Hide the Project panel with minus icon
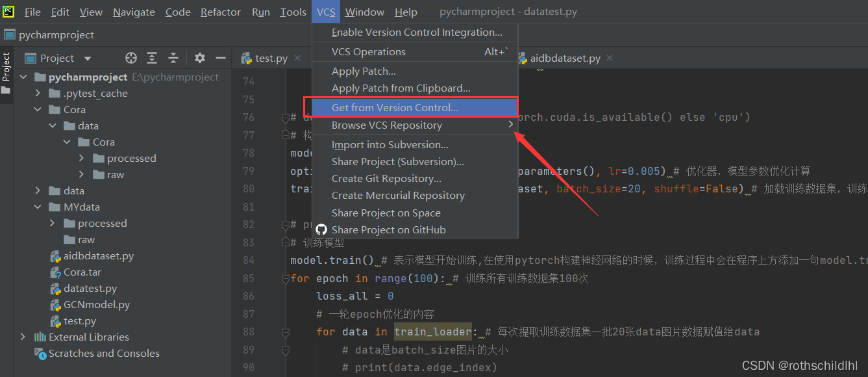Image resolution: width=868 pixels, height=377 pixels. [x=220, y=58]
